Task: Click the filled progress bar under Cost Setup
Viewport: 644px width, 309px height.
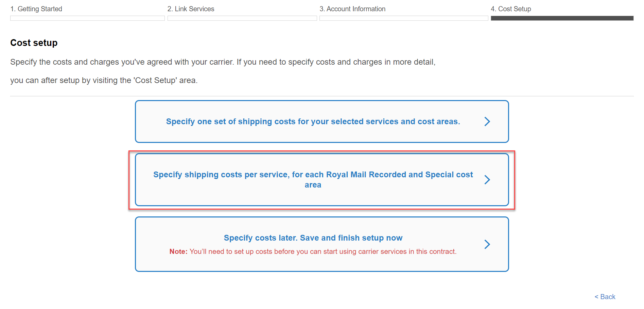Action: pyautogui.click(x=562, y=18)
